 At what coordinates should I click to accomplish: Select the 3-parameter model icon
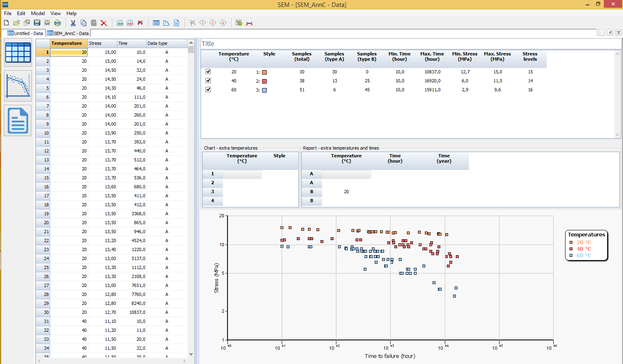click(x=213, y=23)
